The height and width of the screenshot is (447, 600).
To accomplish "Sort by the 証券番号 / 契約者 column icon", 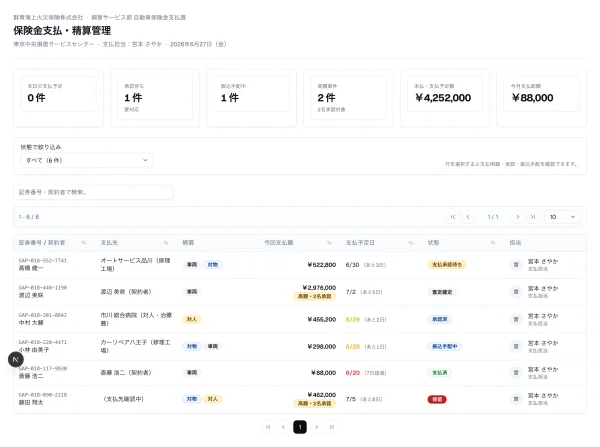I will click(83, 243).
